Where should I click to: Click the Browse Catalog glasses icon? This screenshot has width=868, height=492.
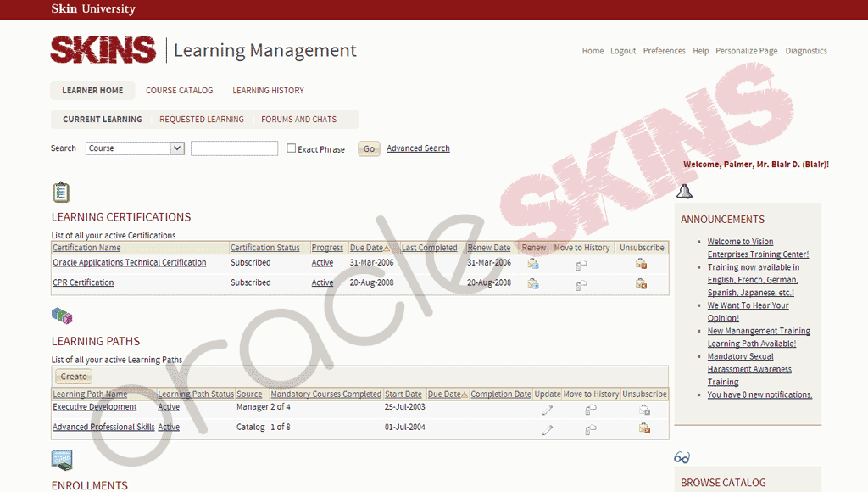click(x=682, y=457)
